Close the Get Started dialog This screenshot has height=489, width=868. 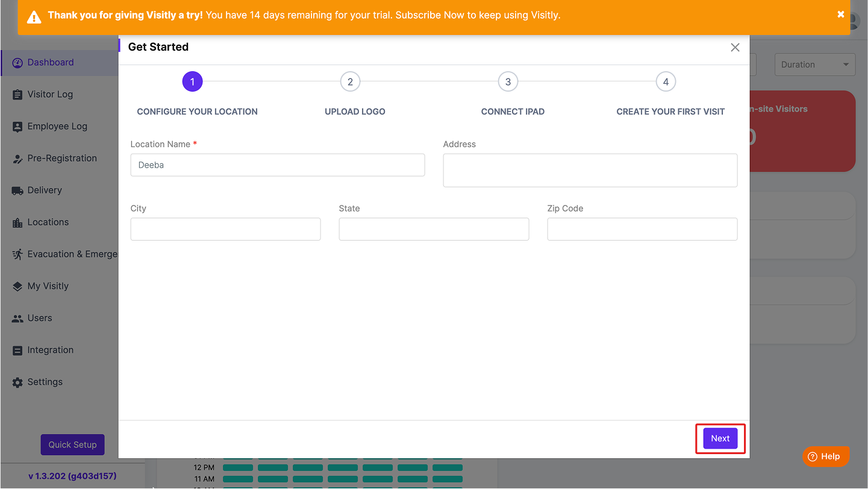735,48
